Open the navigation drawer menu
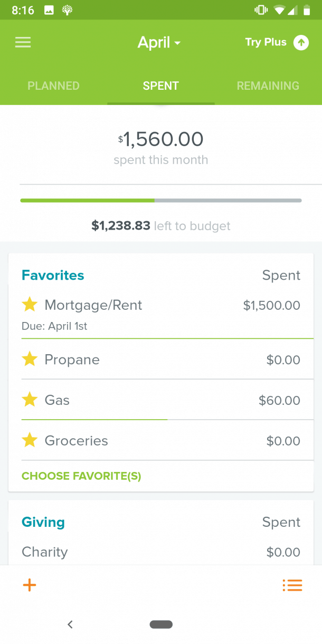The width and height of the screenshot is (322, 644). click(23, 42)
